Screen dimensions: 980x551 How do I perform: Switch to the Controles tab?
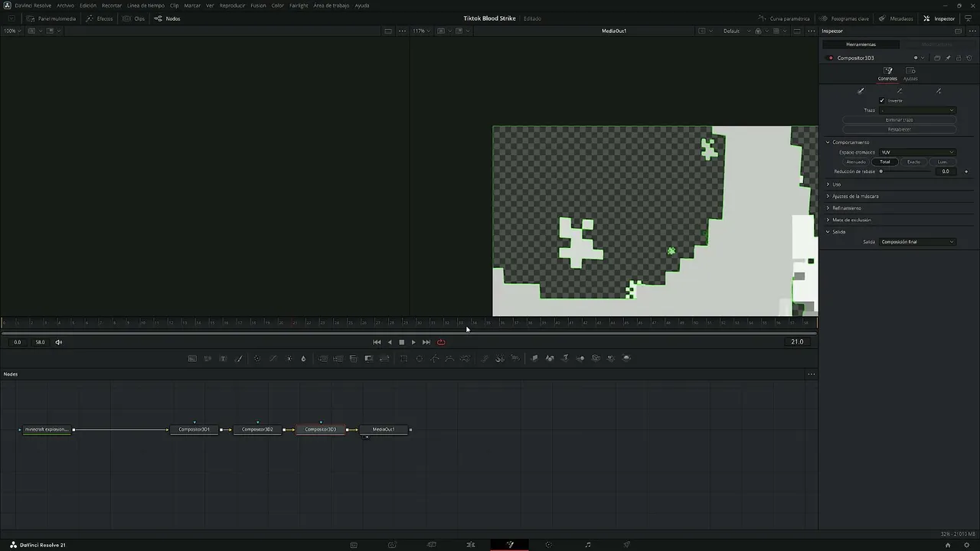[x=887, y=74]
